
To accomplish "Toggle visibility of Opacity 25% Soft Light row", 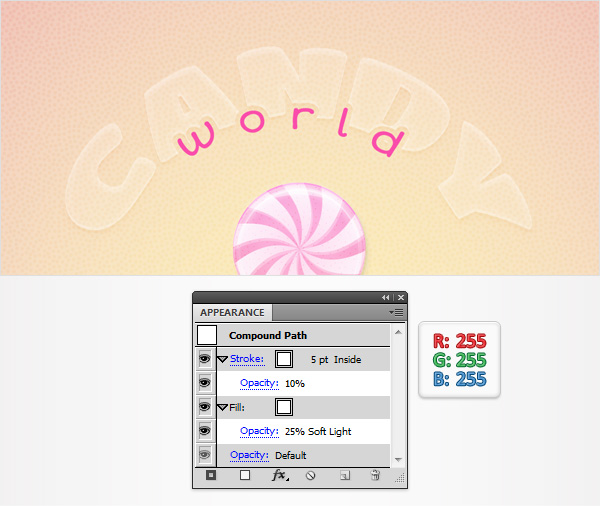I will click(205, 431).
